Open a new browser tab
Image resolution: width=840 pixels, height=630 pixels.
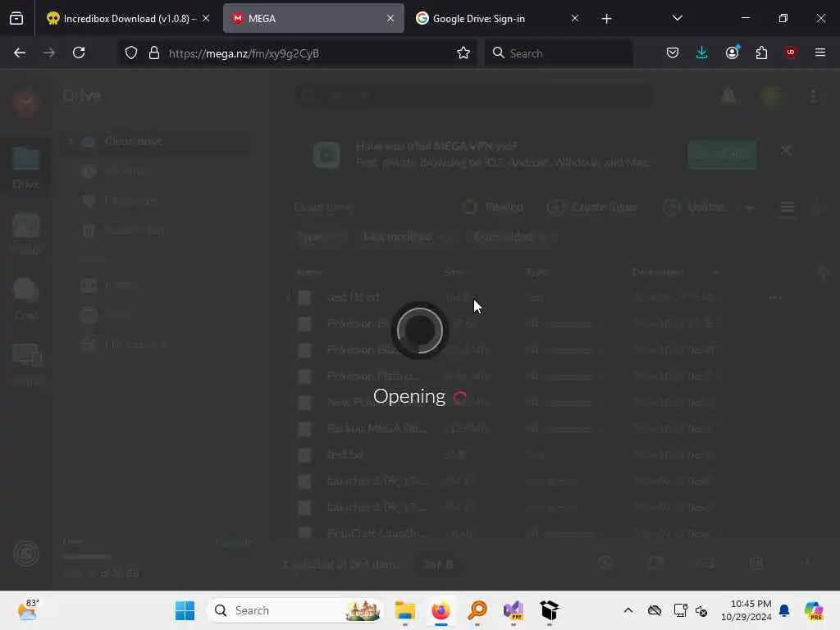[x=606, y=19]
